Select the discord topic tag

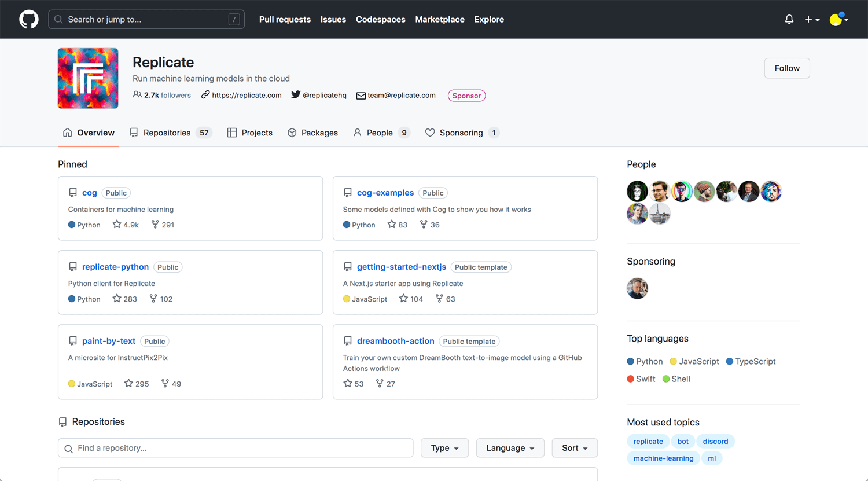[715, 441]
